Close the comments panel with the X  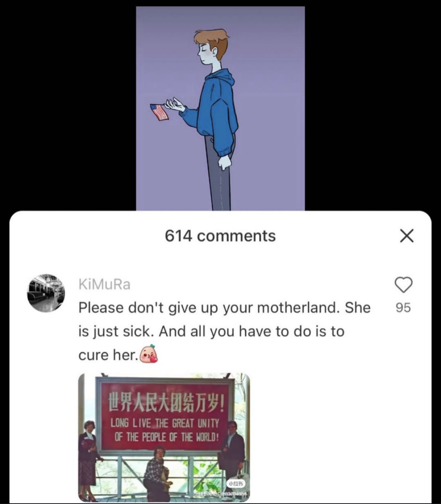pos(406,236)
